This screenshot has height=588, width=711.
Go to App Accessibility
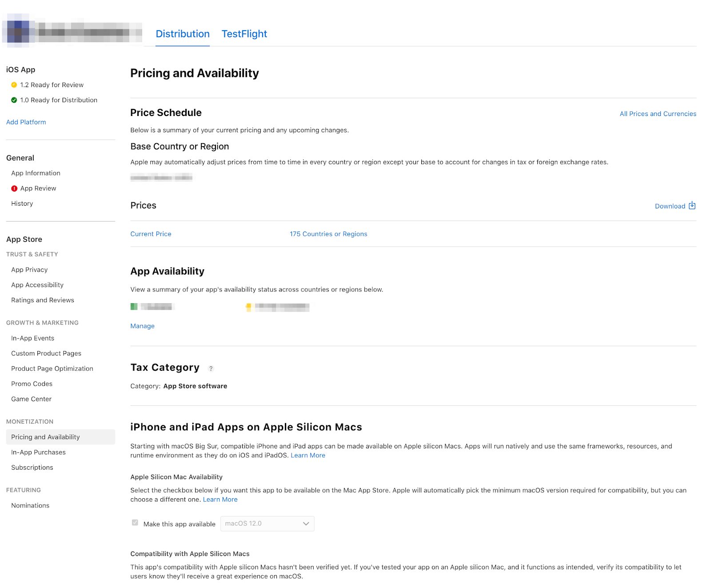37,285
